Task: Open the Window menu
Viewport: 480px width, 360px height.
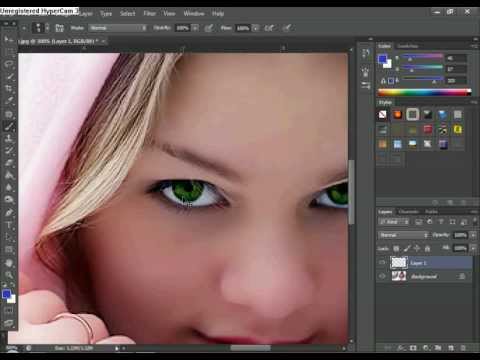Action: (194, 14)
